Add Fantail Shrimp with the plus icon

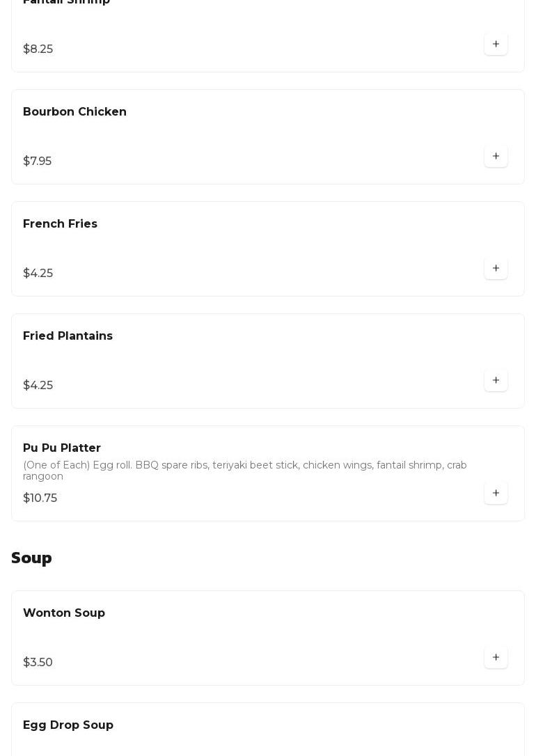496,44
